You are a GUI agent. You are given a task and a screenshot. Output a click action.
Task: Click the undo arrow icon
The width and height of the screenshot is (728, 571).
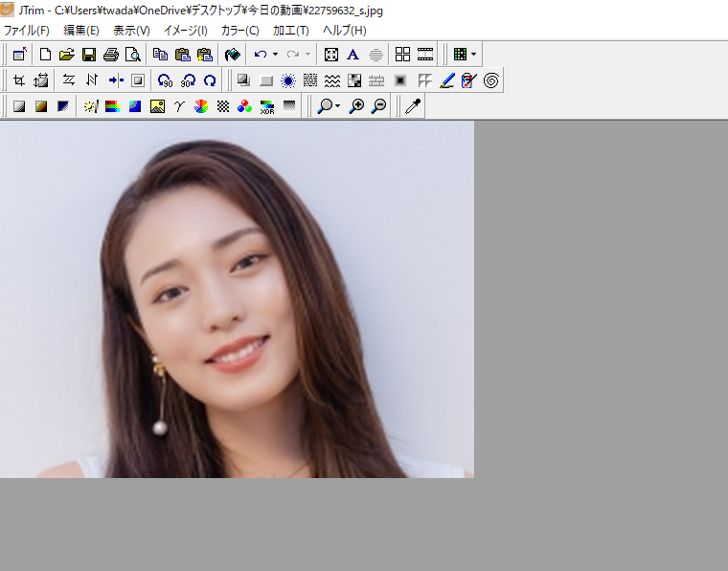pyautogui.click(x=261, y=55)
